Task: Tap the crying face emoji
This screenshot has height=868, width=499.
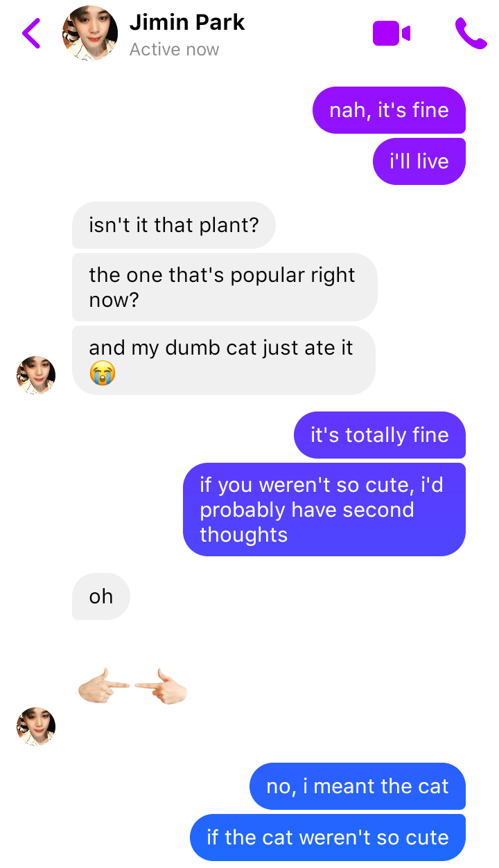Action: click(102, 373)
